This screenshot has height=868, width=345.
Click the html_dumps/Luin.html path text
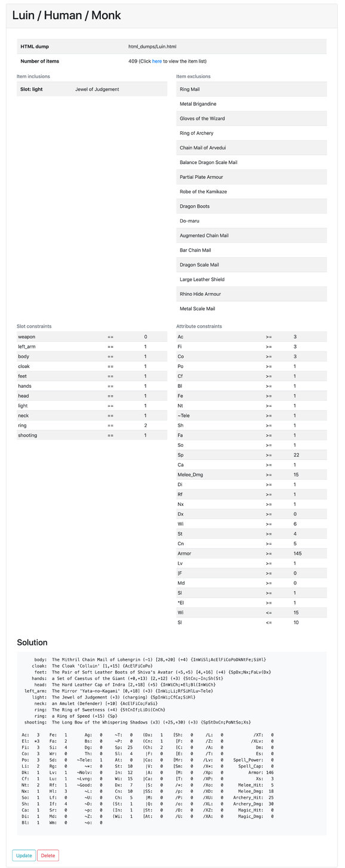[x=152, y=46]
